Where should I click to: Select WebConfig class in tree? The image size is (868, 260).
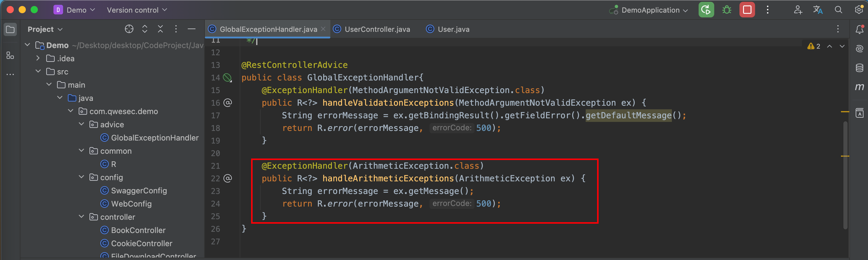point(126,204)
